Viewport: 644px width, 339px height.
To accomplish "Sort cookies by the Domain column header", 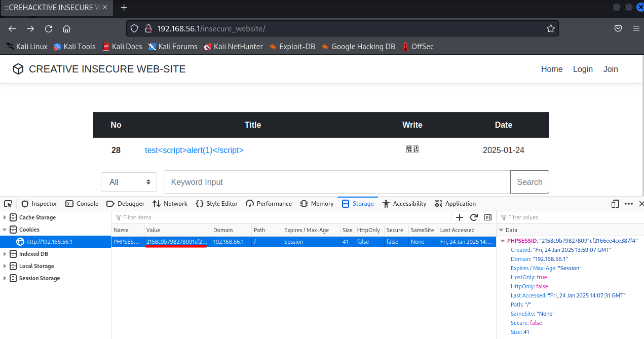I will pyautogui.click(x=231, y=230).
